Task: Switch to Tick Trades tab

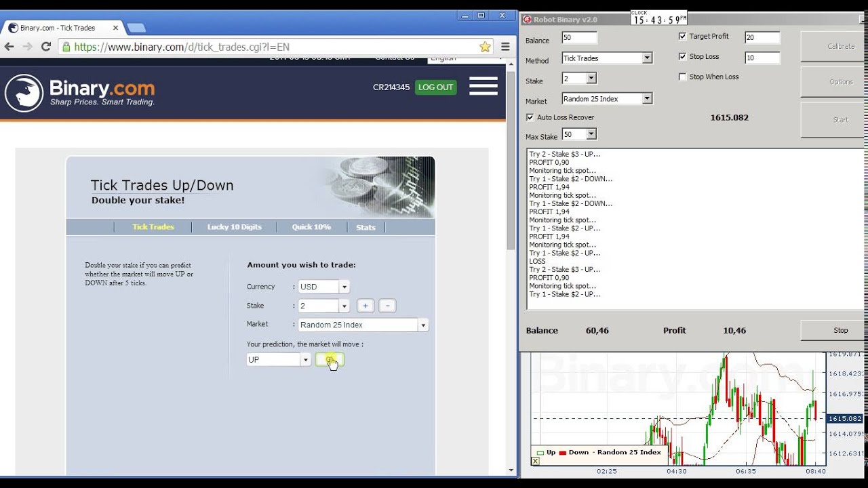Action: 153,227
